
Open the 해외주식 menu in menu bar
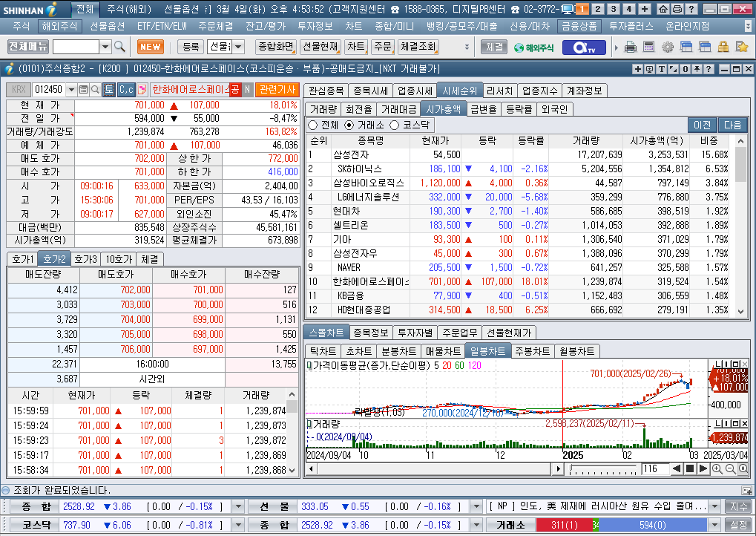coord(59,26)
